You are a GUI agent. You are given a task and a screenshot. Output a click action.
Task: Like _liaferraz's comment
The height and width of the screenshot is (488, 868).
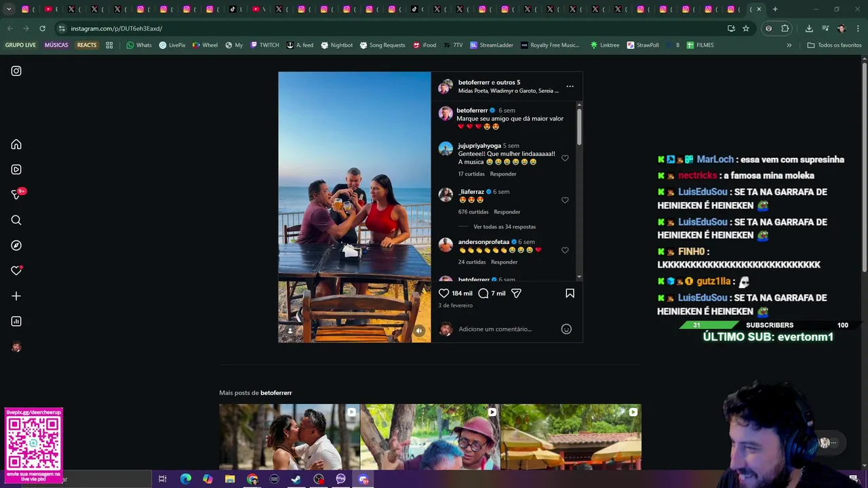coord(565,200)
